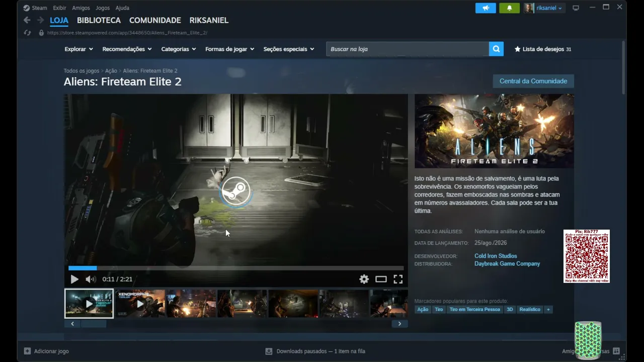Open the Recomendações dropdown

tap(127, 49)
